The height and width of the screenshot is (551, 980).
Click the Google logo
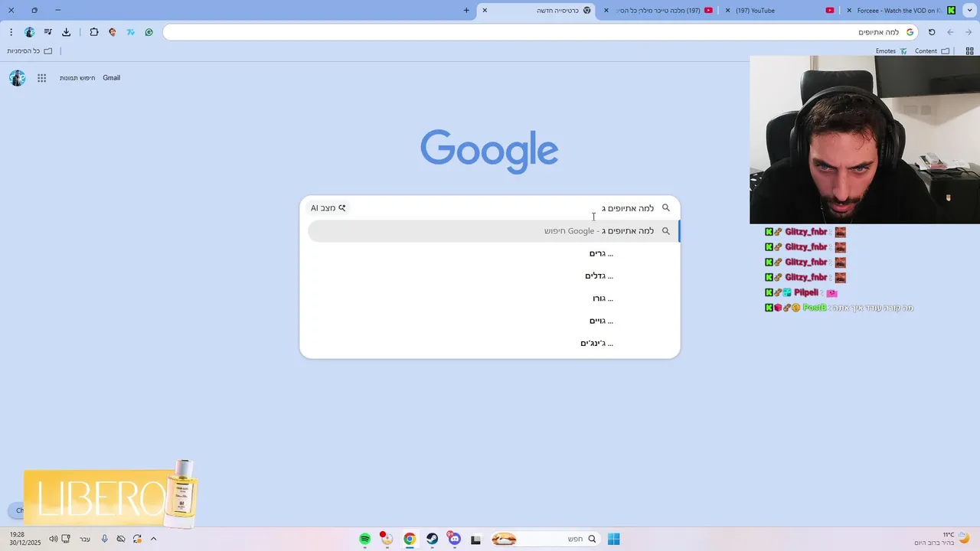click(489, 152)
